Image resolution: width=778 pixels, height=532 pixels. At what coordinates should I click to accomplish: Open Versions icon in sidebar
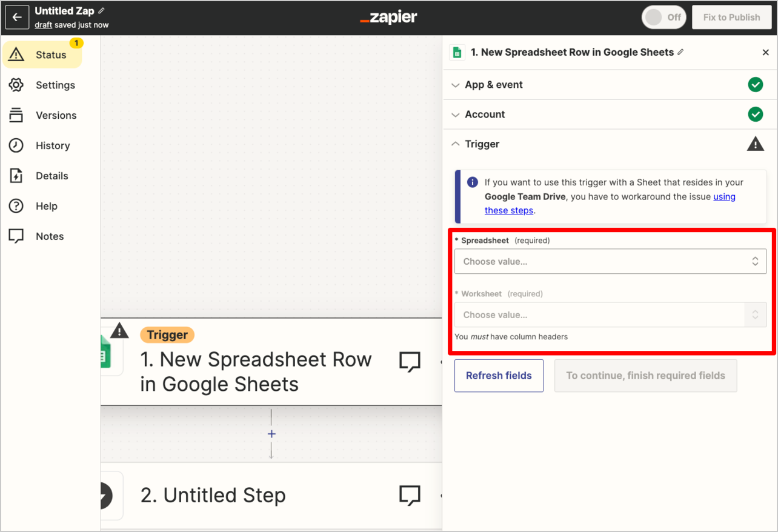click(x=16, y=115)
